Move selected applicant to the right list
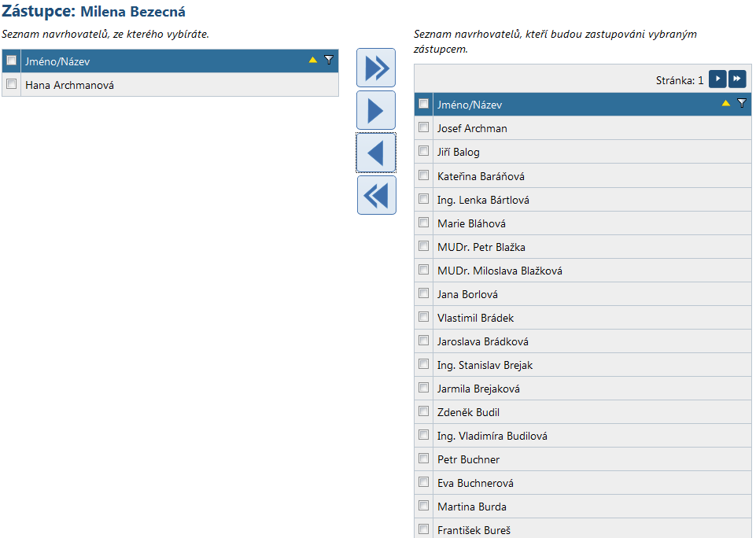This screenshot has height=538, width=756. pyautogui.click(x=376, y=110)
